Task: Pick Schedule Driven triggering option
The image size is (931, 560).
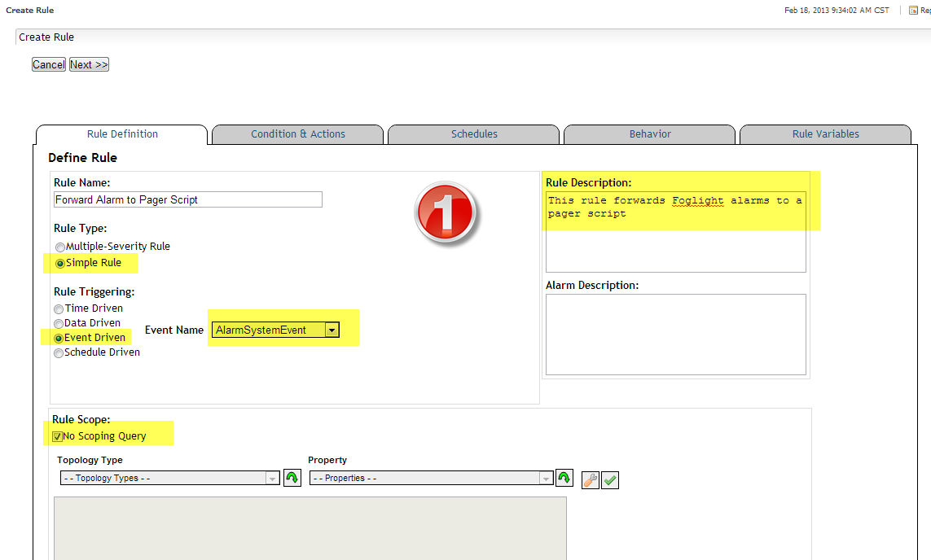Action: [59, 353]
